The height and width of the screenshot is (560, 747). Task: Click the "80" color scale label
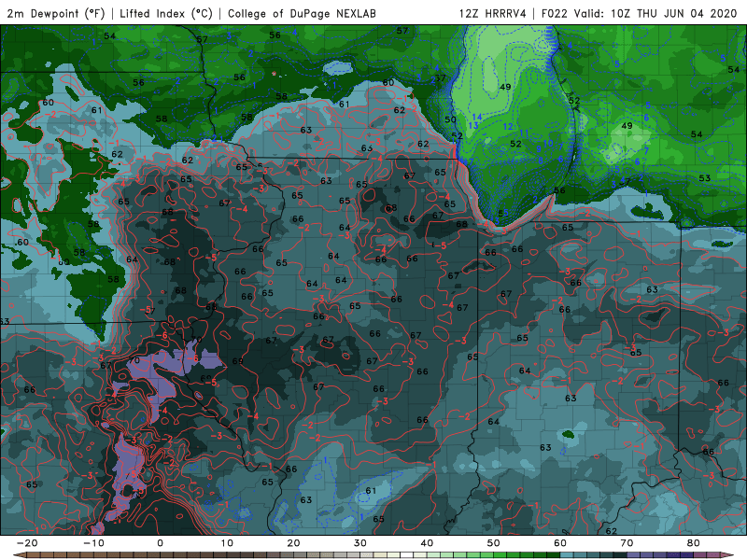[x=694, y=543]
